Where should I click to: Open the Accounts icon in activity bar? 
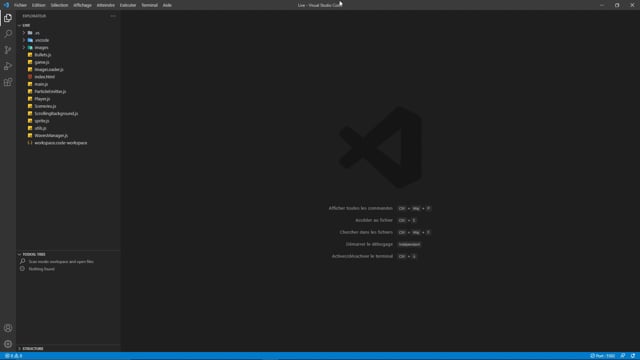8,328
